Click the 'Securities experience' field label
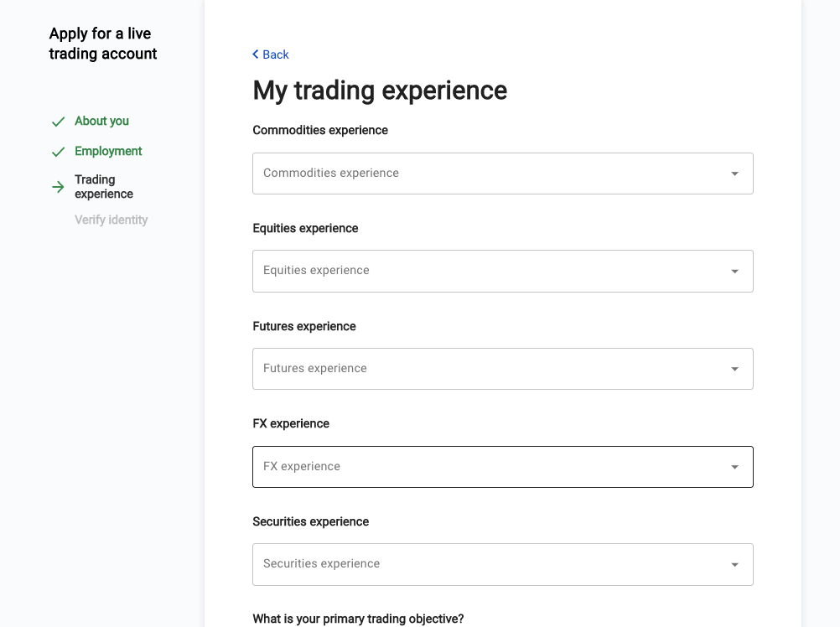840x627 pixels. pyautogui.click(x=311, y=521)
